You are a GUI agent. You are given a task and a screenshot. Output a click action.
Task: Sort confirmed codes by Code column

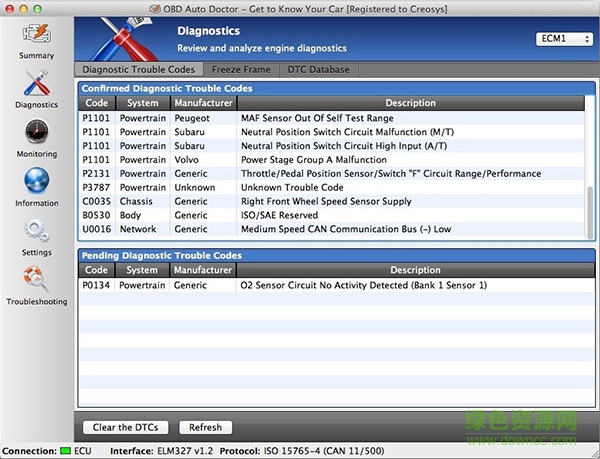pos(97,103)
